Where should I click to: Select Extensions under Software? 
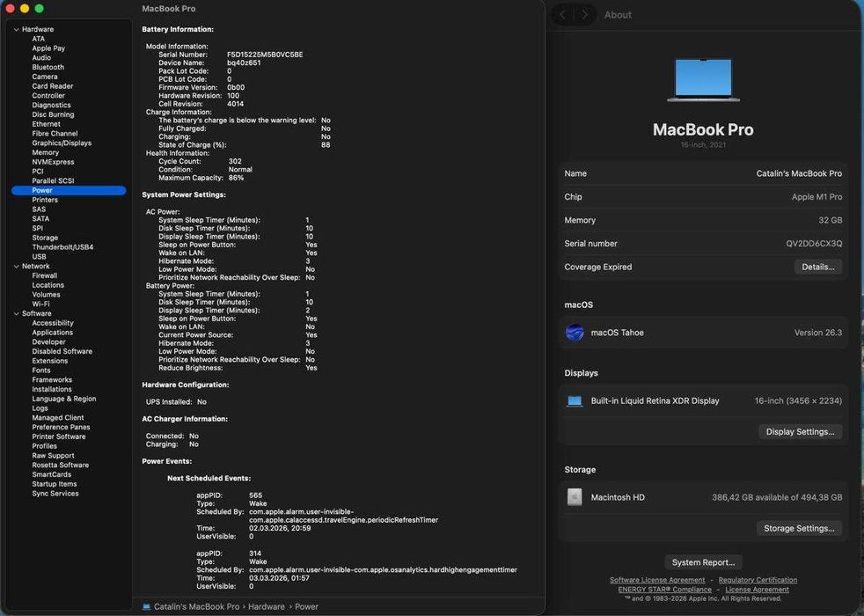[50, 360]
